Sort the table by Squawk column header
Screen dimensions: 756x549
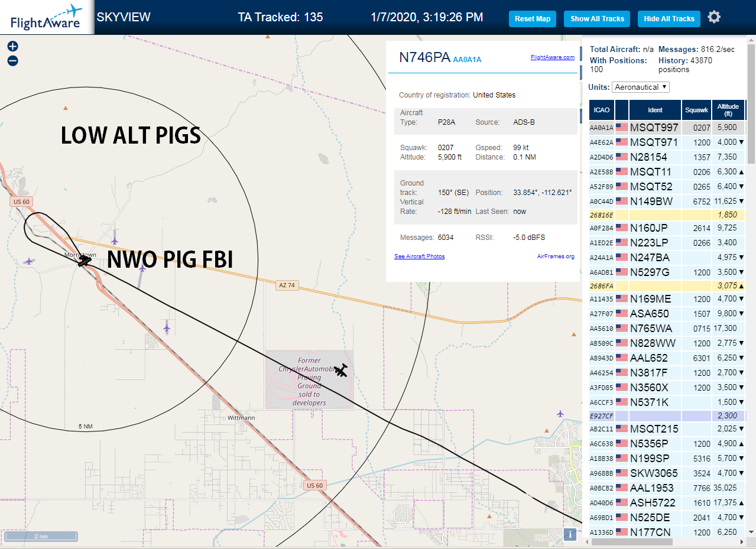[696, 110]
